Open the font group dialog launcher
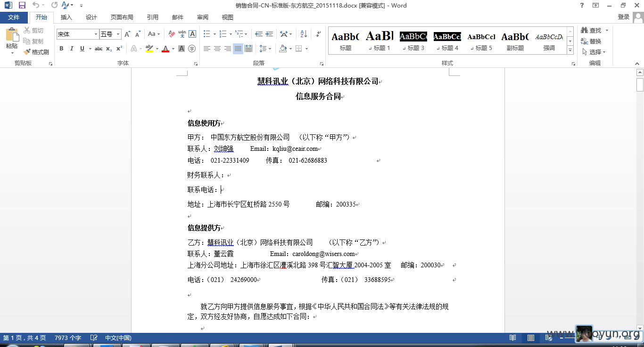644x347 pixels. coord(196,63)
